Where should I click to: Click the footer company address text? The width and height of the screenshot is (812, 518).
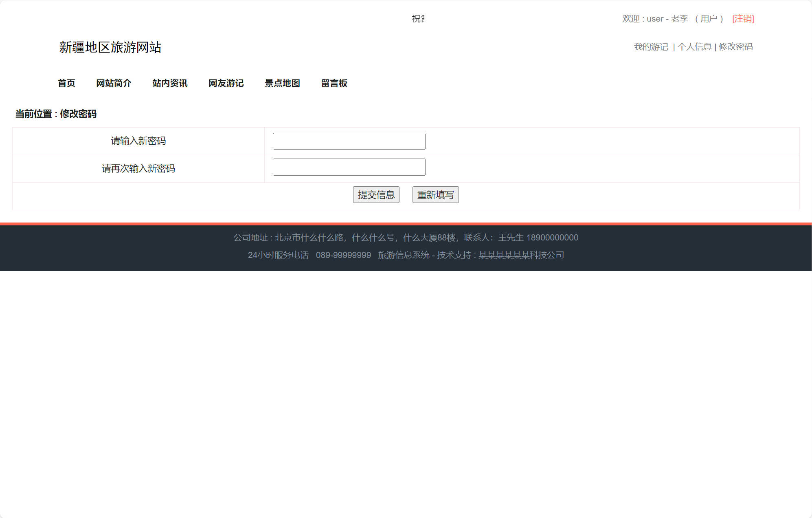click(x=406, y=238)
